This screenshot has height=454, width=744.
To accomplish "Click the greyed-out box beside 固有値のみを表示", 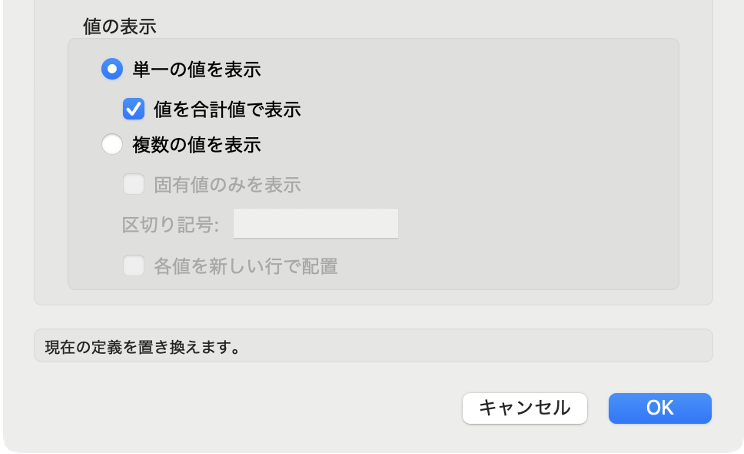I will pyautogui.click(x=133, y=184).
